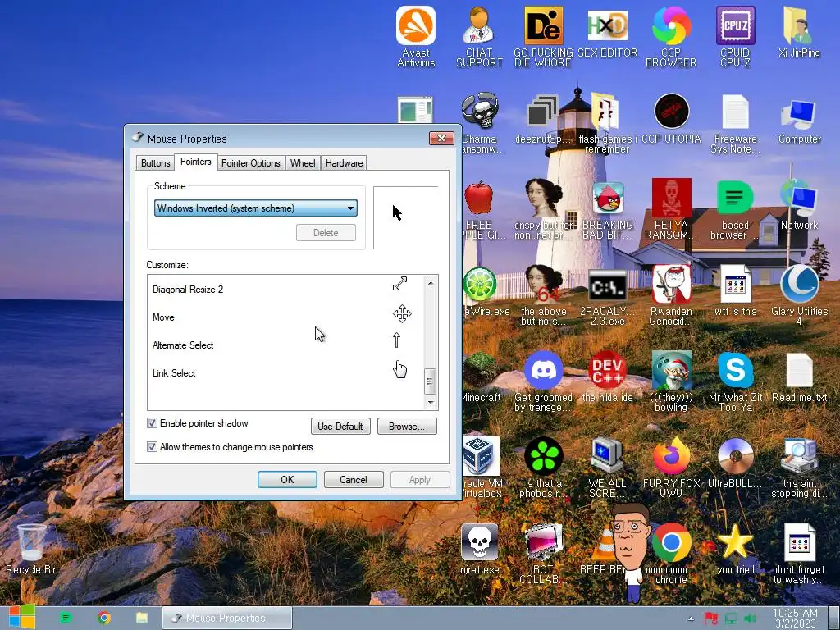Open the Recycle Bin
This screenshot has height=630, width=840.
tap(32, 549)
